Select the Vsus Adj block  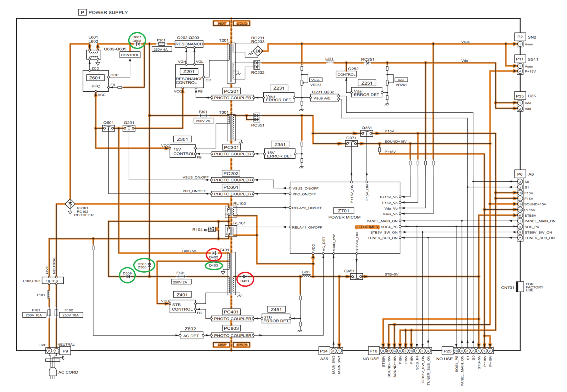point(324,98)
